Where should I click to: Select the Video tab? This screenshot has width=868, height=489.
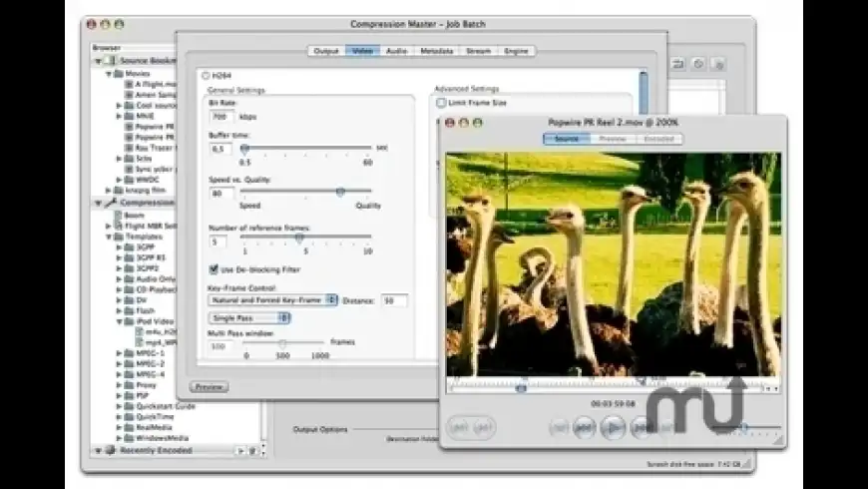[x=362, y=51]
